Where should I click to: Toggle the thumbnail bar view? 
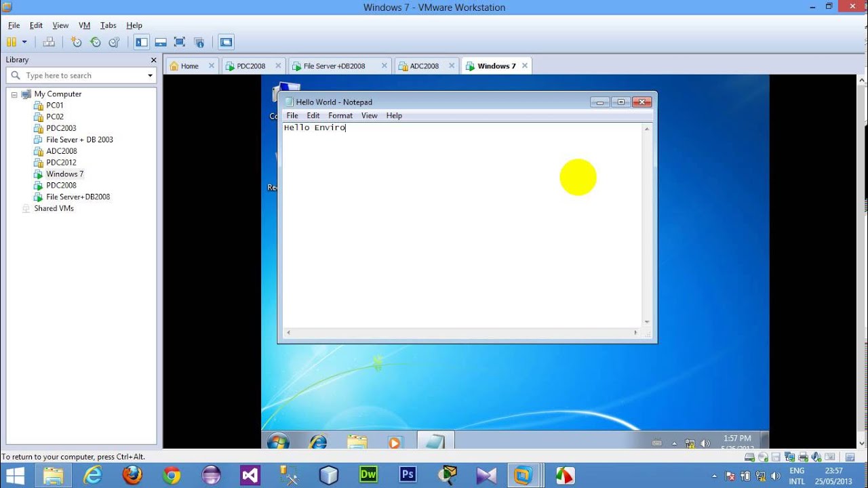[x=161, y=42]
